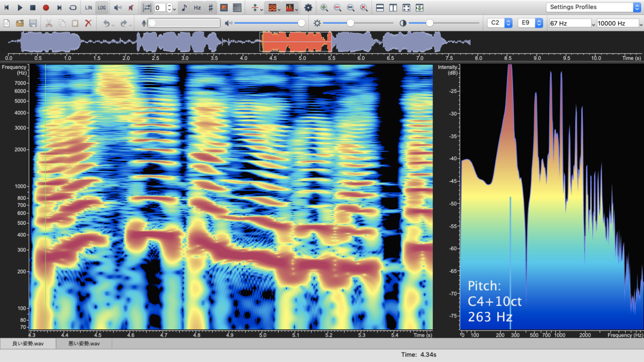Zoom in with the magnifier plus icon
644x362 pixels.
pos(324,8)
